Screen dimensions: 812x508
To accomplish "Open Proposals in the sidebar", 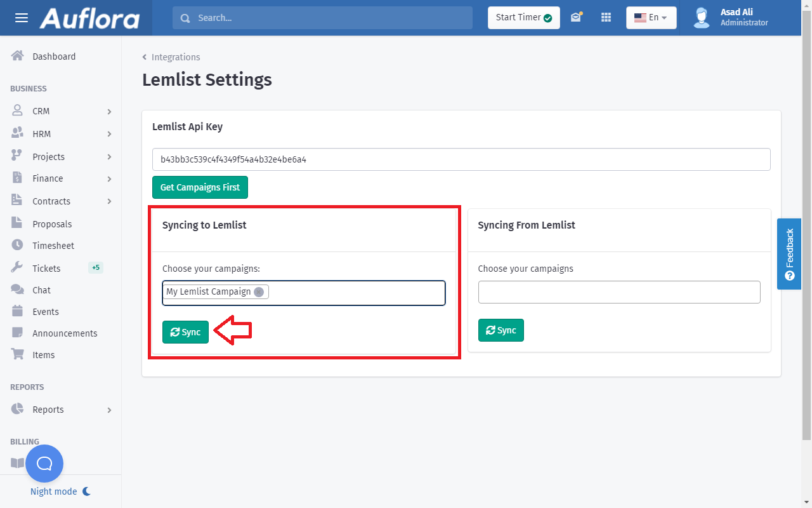I will 52,224.
